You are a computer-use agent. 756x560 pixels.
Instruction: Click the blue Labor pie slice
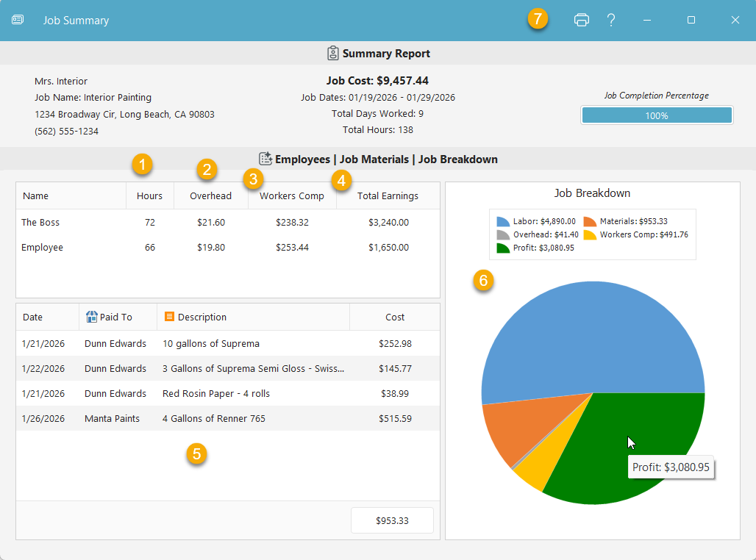tap(581, 338)
